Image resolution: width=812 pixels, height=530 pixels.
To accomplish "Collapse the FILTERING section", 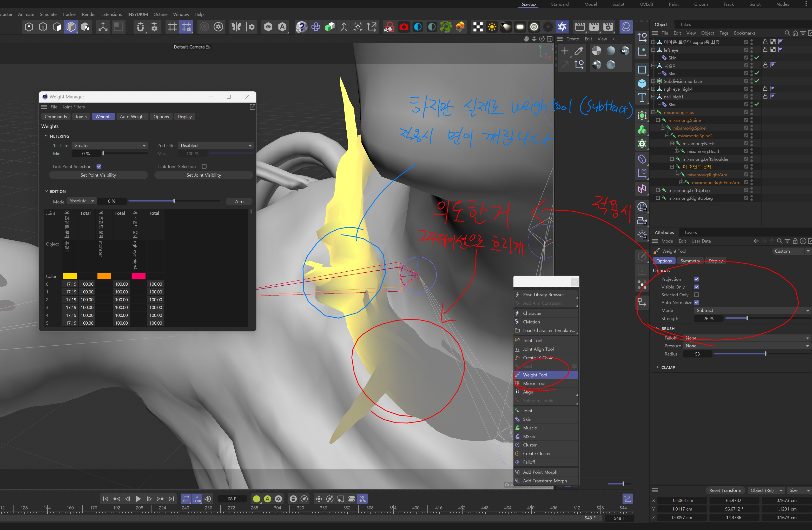I will point(46,136).
